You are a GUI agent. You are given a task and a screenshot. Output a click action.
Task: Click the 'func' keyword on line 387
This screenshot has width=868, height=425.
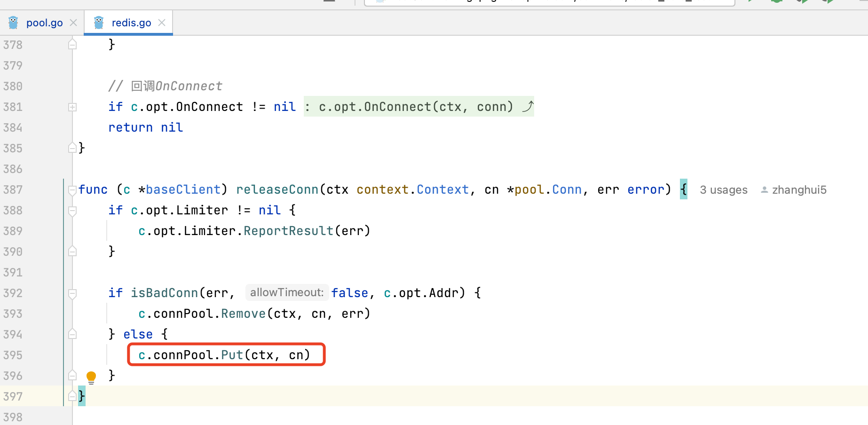click(93, 189)
